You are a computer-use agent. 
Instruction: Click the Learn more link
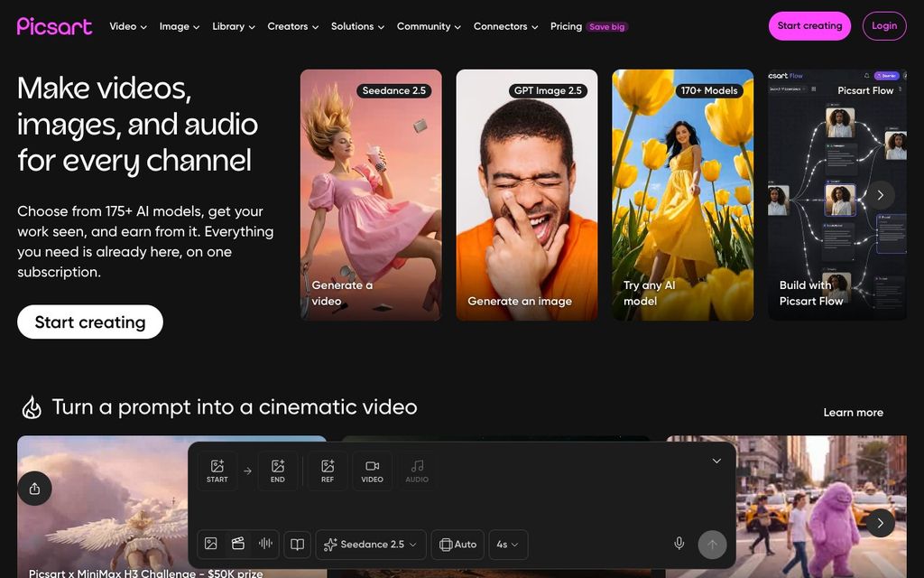point(853,412)
